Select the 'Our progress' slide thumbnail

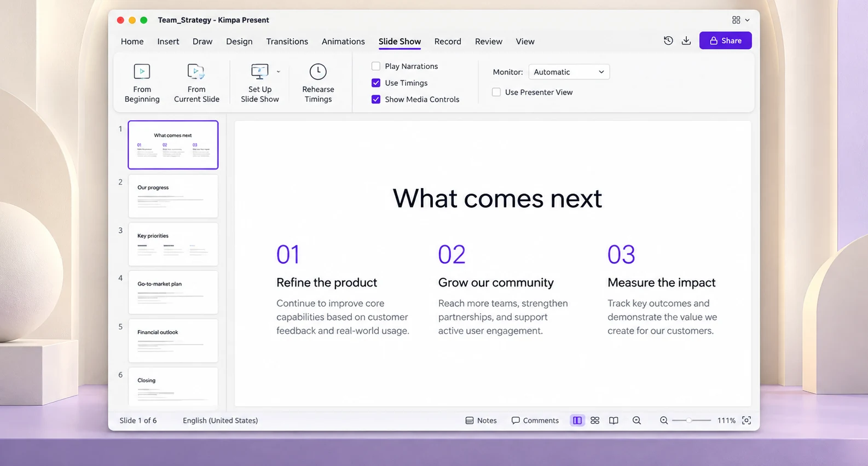tap(173, 196)
